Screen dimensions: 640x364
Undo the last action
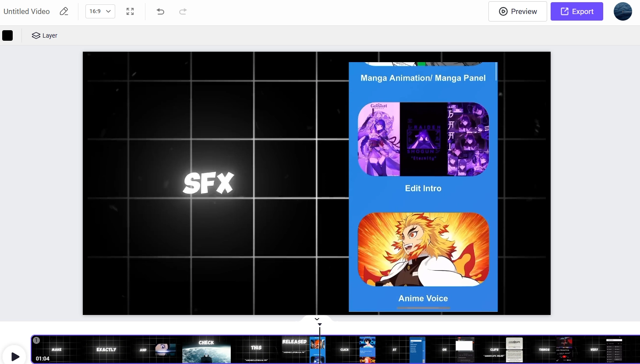(160, 11)
